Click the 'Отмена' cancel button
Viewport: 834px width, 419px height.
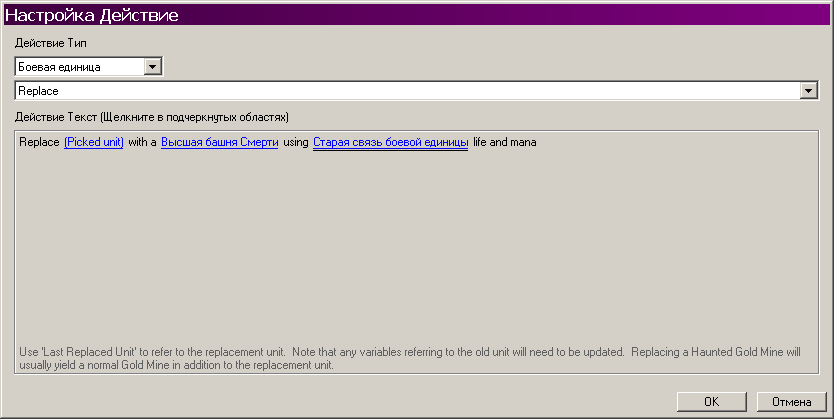791,402
